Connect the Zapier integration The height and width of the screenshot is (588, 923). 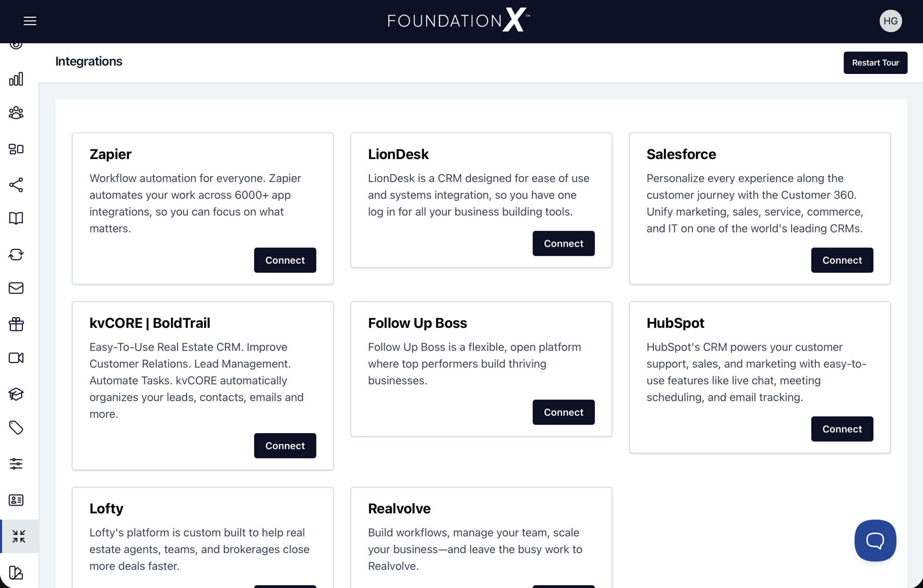pyautogui.click(x=285, y=260)
